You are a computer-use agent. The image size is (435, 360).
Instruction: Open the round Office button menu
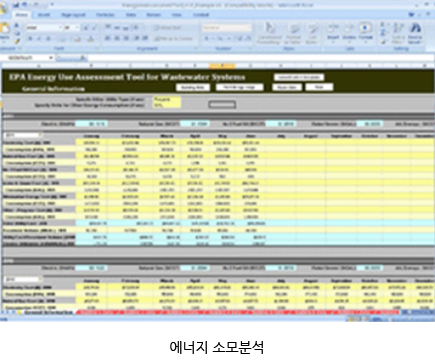click(3, 8)
